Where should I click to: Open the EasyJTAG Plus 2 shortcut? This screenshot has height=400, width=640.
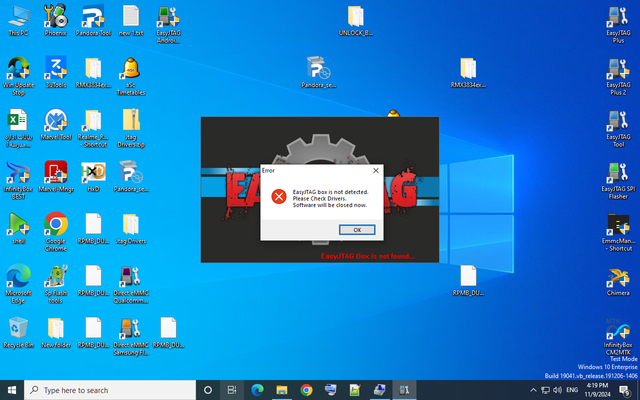pos(618,76)
